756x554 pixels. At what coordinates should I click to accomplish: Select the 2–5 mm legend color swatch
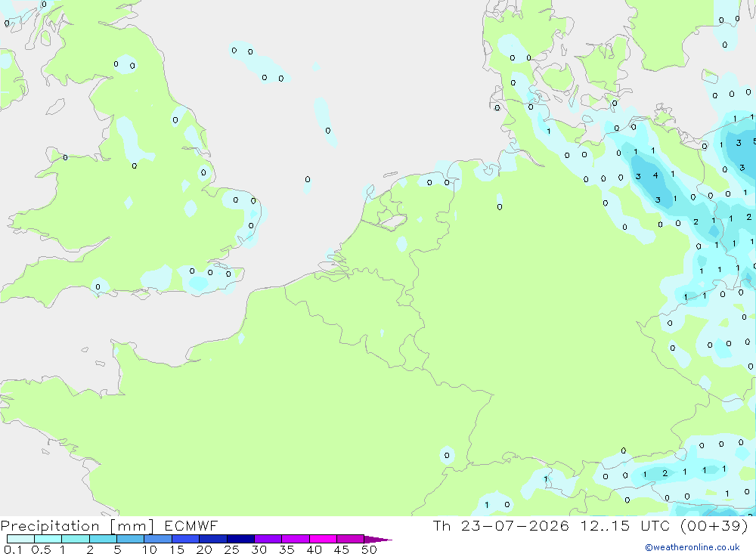pyautogui.click(x=103, y=539)
